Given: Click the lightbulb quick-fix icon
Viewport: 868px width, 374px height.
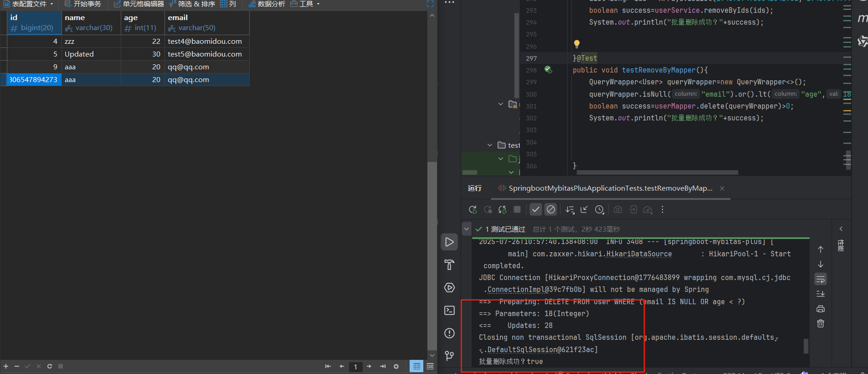Looking at the screenshot, I should (x=577, y=44).
